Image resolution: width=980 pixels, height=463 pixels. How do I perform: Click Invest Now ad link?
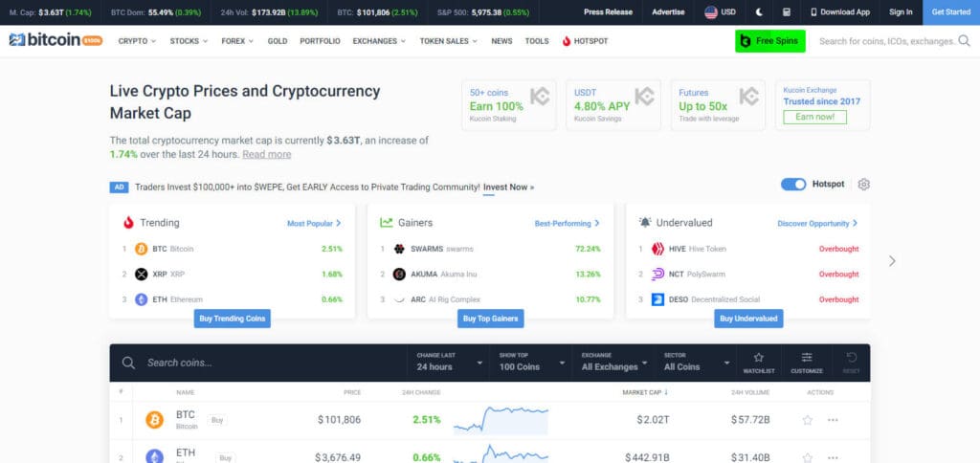[x=509, y=187]
